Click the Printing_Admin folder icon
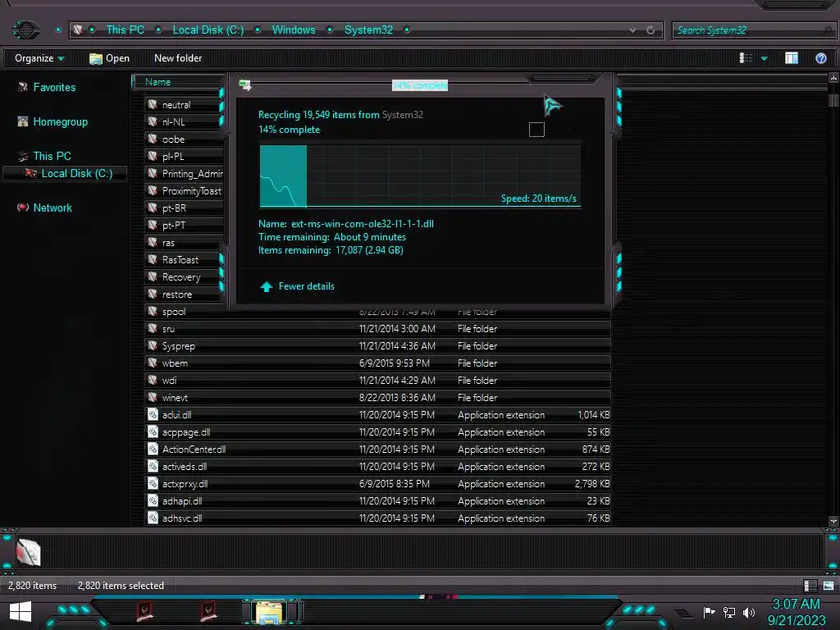The height and width of the screenshot is (630, 840). pyautogui.click(x=153, y=173)
